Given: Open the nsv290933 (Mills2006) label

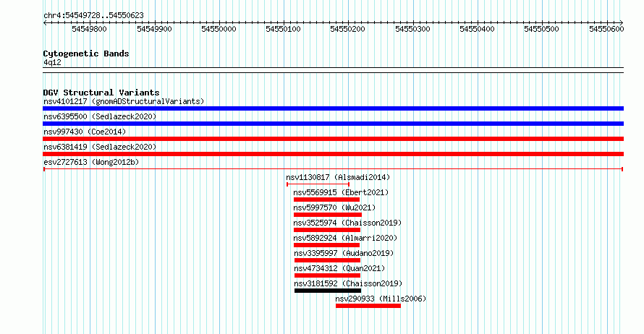Looking at the screenshot, I should pos(381,299).
